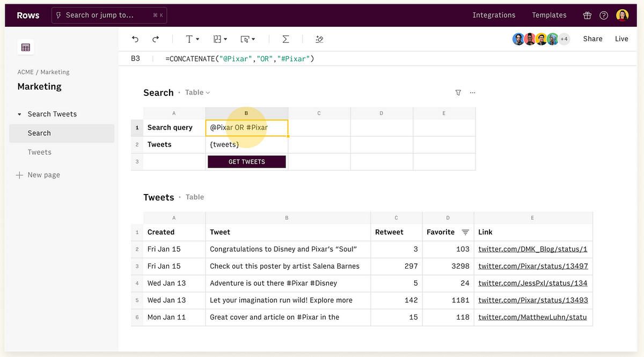Open the text formatting dropdown
This screenshot has height=357, width=644.
click(191, 39)
